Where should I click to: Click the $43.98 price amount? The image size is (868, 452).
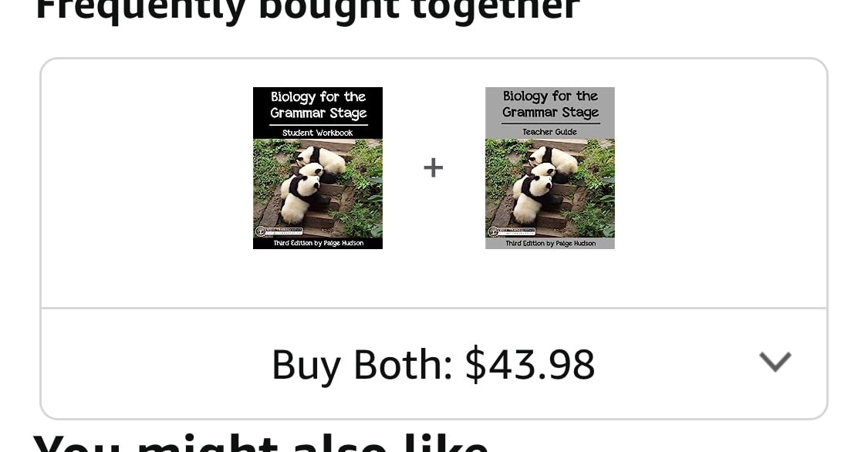(530, 364)
